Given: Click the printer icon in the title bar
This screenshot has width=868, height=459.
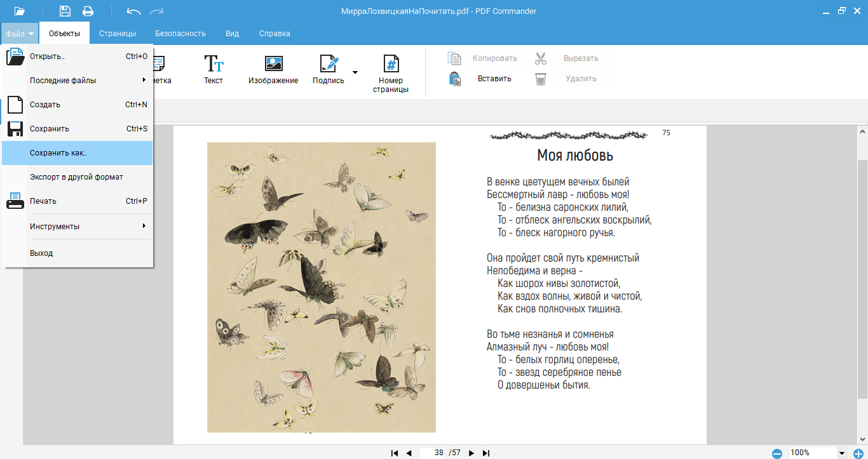Looking at the screenshot, I should point(88,11).
